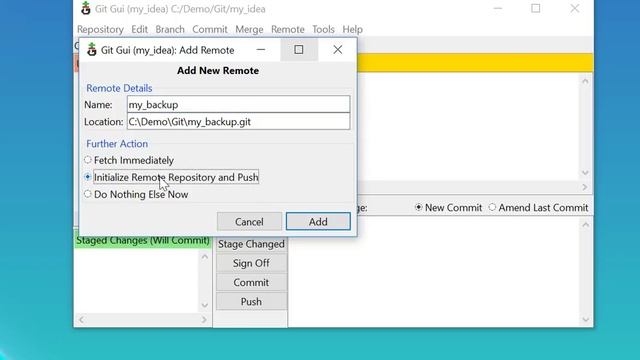
Task: Click right arrow of diff pane horizontal scrollbar
Action: (x=585, y=187)
